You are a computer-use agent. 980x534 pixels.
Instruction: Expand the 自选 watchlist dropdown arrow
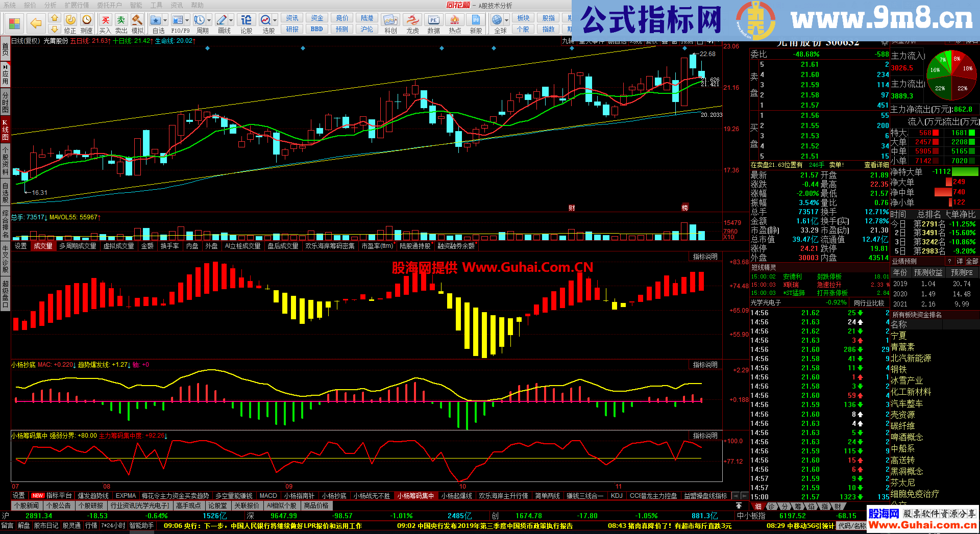click(x=166, y=20)
